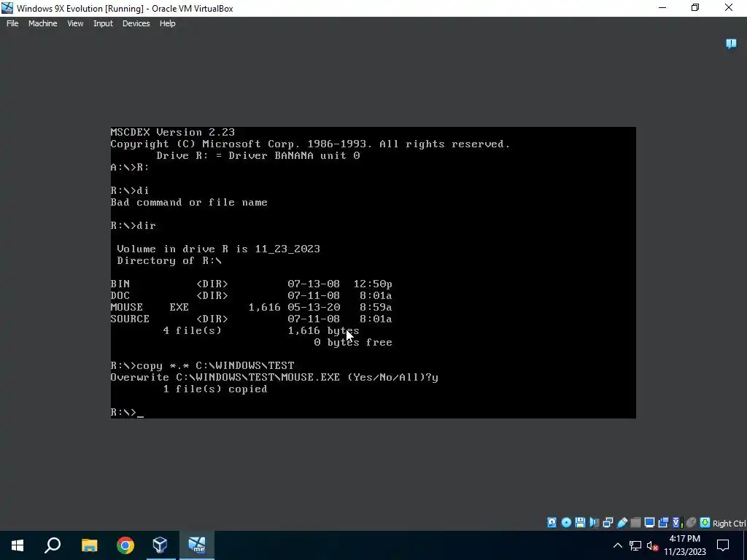
Task: Close the VirtualBox VM window
Action: [x=729, y=8]
